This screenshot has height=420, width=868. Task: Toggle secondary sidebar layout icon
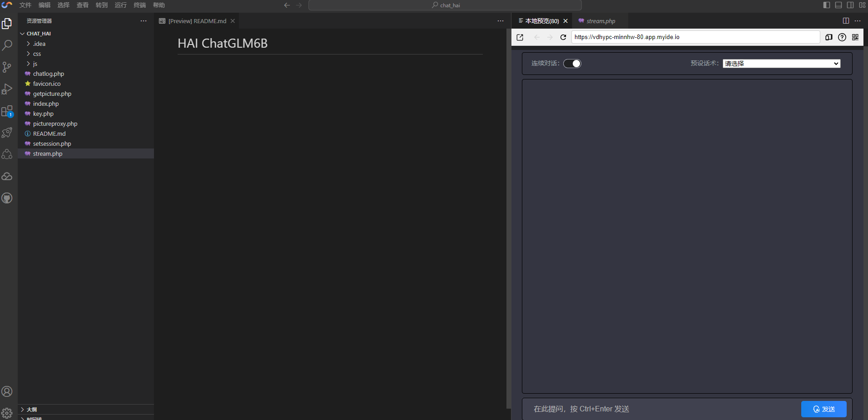tap(850, 5)
